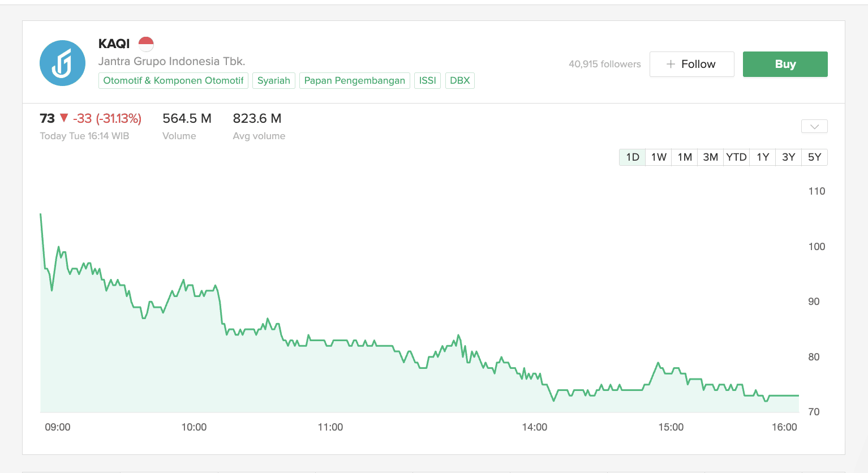Viewport: 868px width, 473px height.
Task: Click the 11:00 time axis label
Action: (330, 427)
